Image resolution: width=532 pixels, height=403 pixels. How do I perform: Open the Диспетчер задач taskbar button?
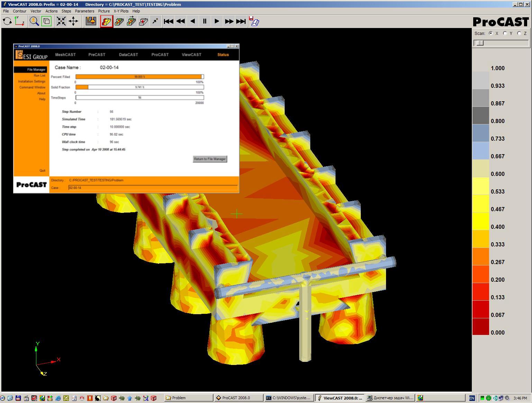390,398
